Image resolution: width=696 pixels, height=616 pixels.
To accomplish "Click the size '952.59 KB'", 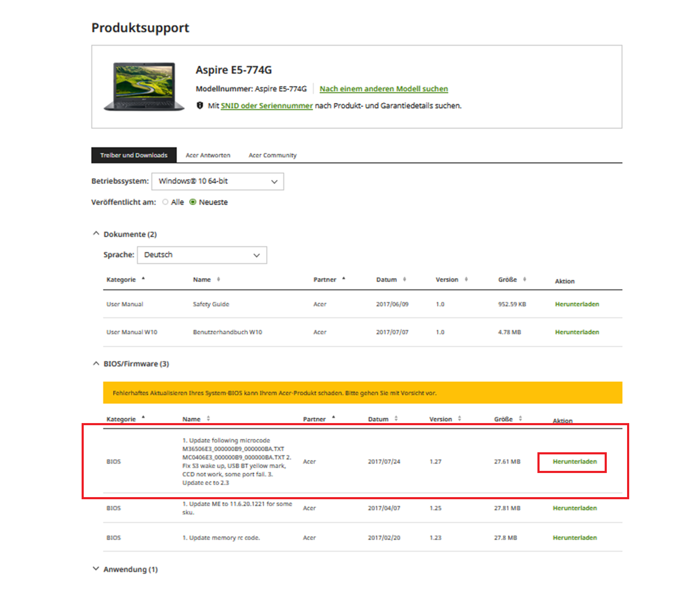I will (x=512, y=304).
